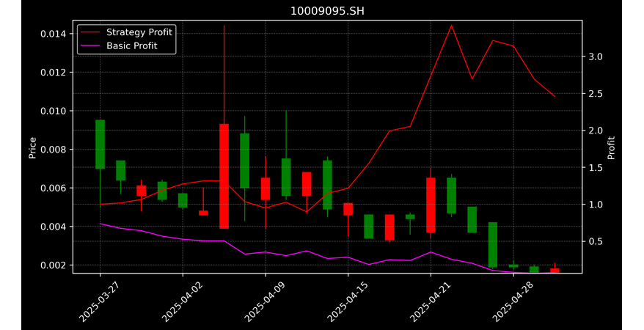The width and height of the screenshot is (644, 330).
Task: Click the 2.5 profit tick label
Action: (x=595, y=94)
